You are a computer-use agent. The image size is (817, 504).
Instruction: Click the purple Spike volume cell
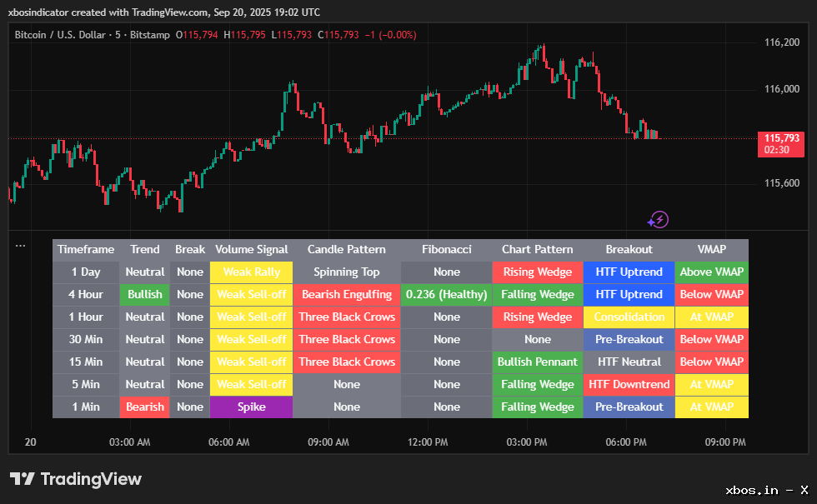251,407
